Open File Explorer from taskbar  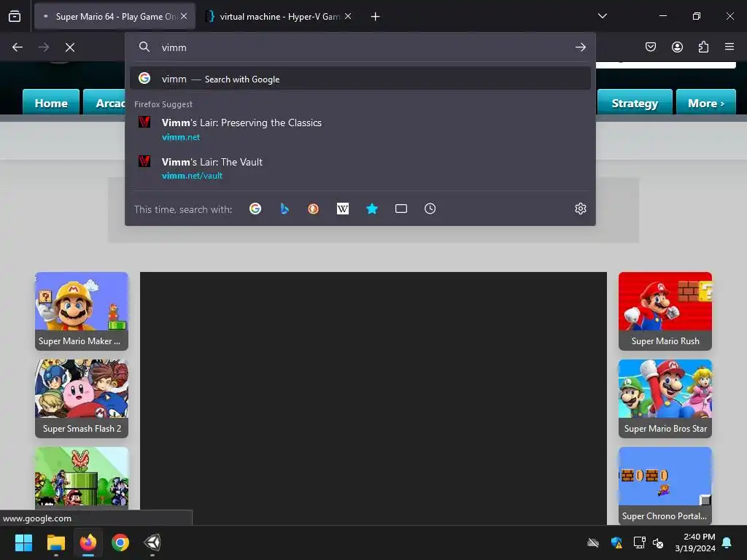pyautogui.click(x=55, y=542)
